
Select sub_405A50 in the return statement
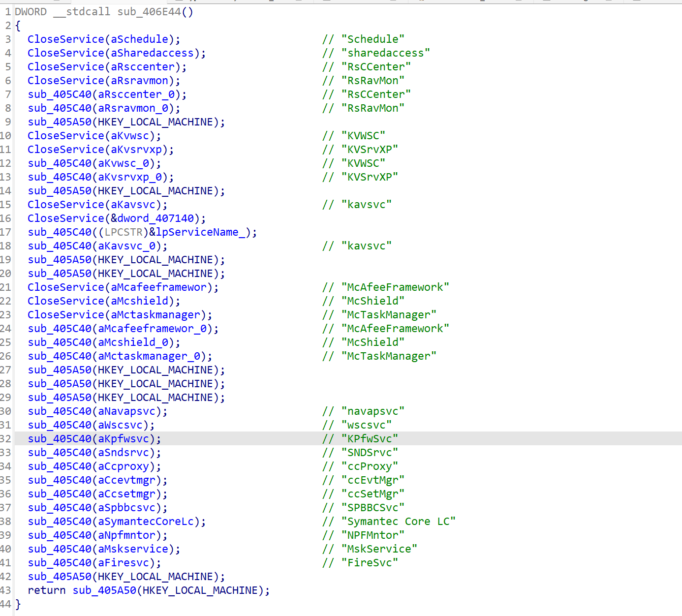(104, 590)
